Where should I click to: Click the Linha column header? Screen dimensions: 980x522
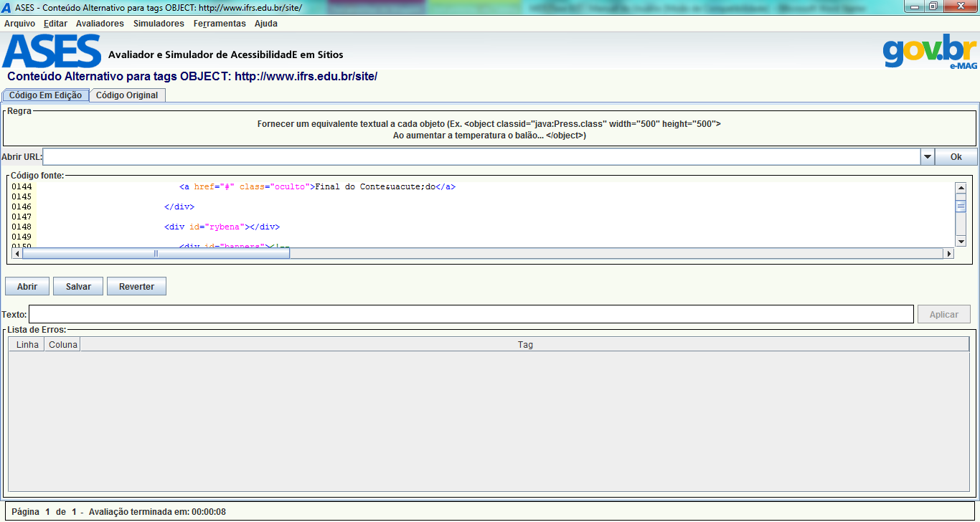27,345
